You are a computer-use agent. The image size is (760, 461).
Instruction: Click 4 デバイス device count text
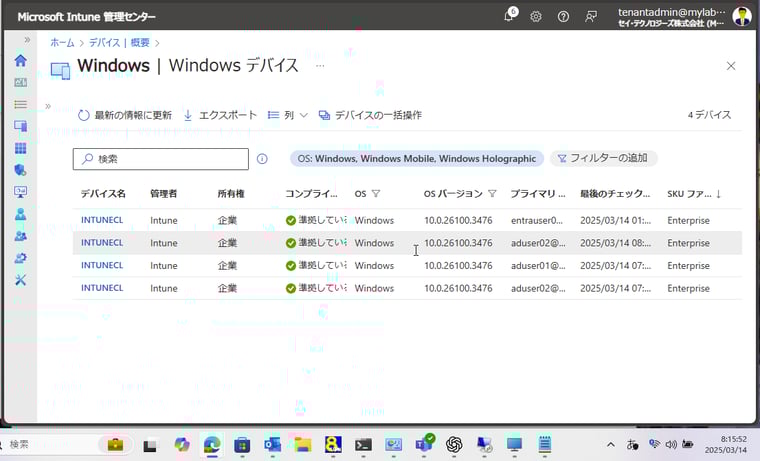(x=709, y=115)
